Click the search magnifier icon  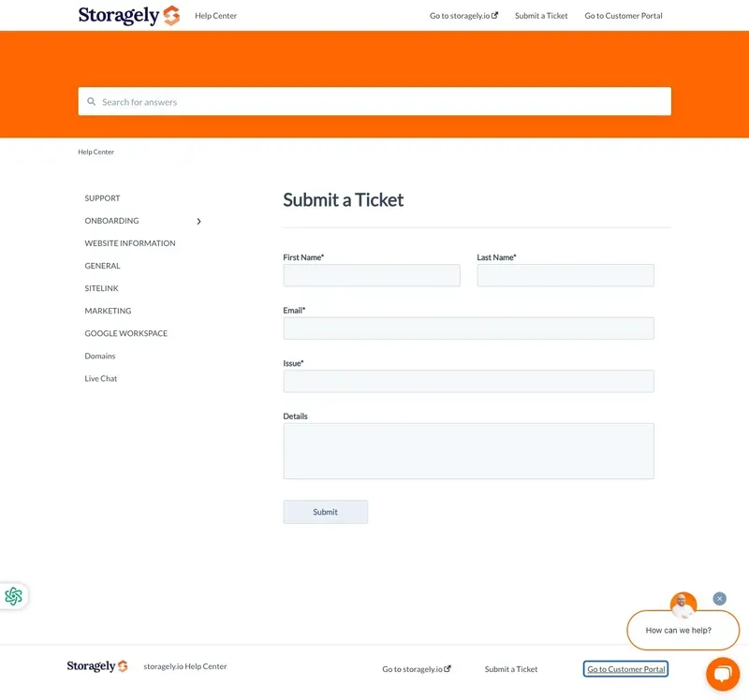91,102
